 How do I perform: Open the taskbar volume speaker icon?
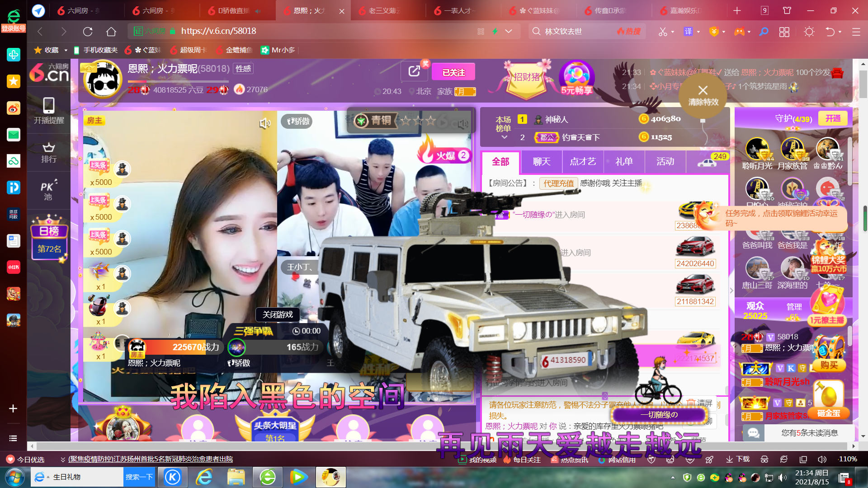tap(782, 478)
